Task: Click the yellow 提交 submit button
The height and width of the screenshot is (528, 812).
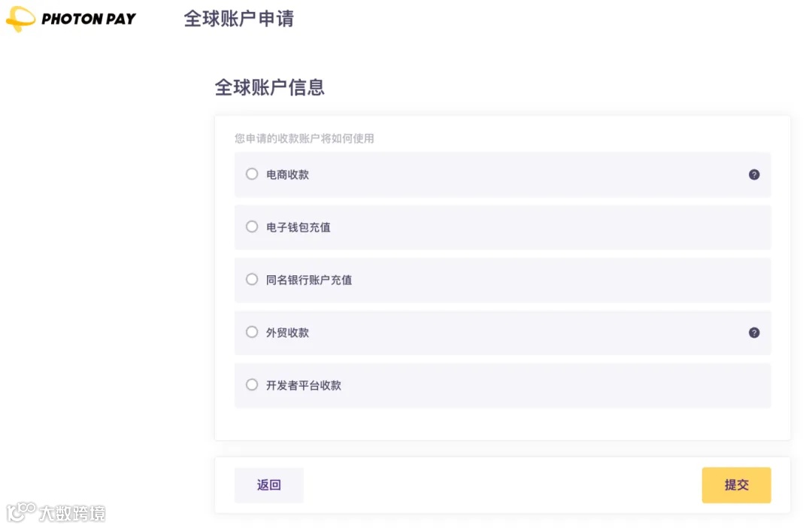Action: tap(736, 484)
